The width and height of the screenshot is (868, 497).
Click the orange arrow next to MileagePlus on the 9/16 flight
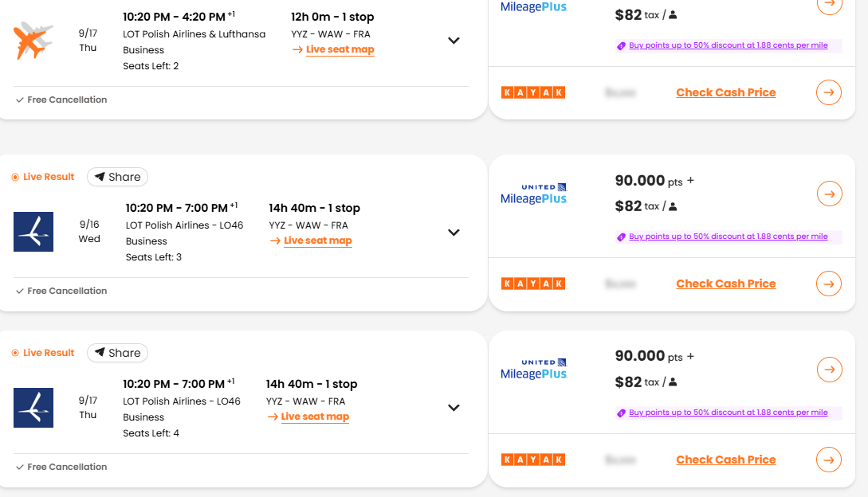829,194
